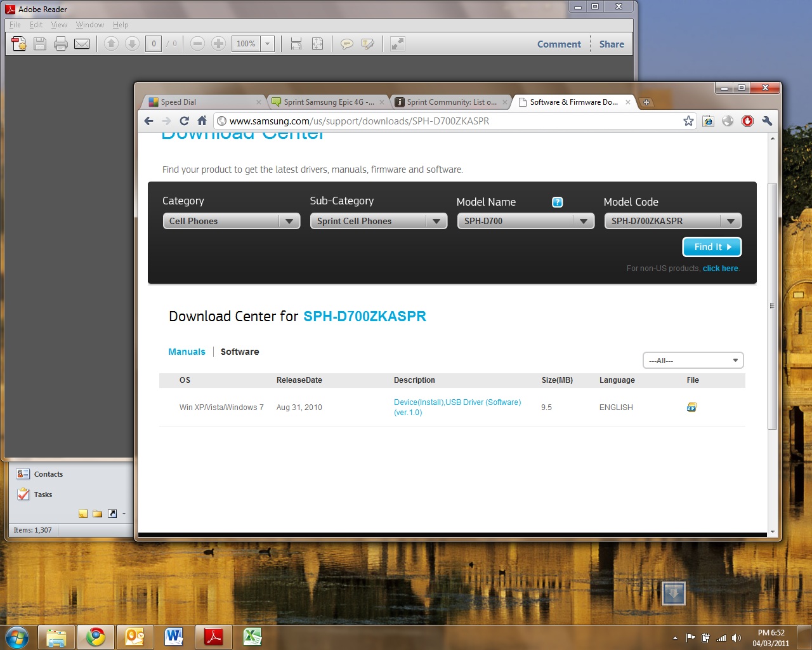The width and height of the screenshot is (812, 650).
Task: Switch to the Speed Dial browser tab
Action: click(x=204, y=102)
